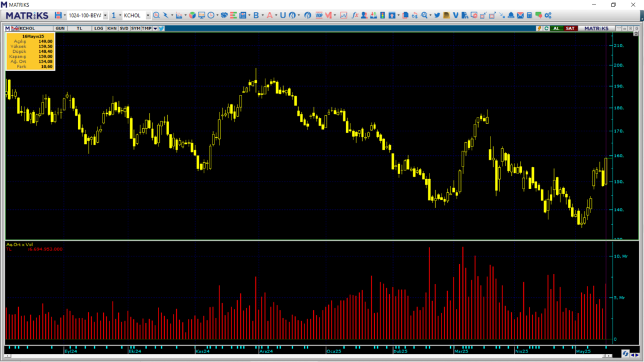Click the magnifier search icon beside KCHOL
644x362 pixels.
[156, 15]
